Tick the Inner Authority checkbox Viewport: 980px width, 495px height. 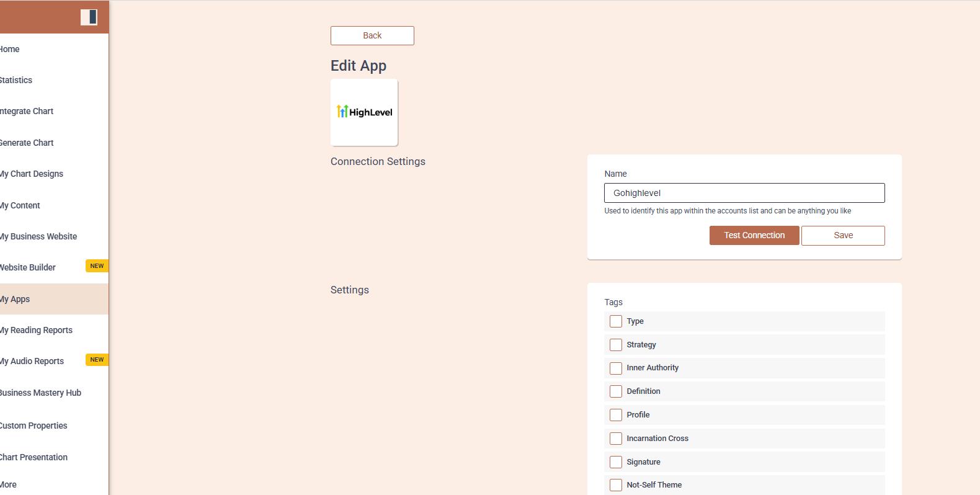point(616,368)
